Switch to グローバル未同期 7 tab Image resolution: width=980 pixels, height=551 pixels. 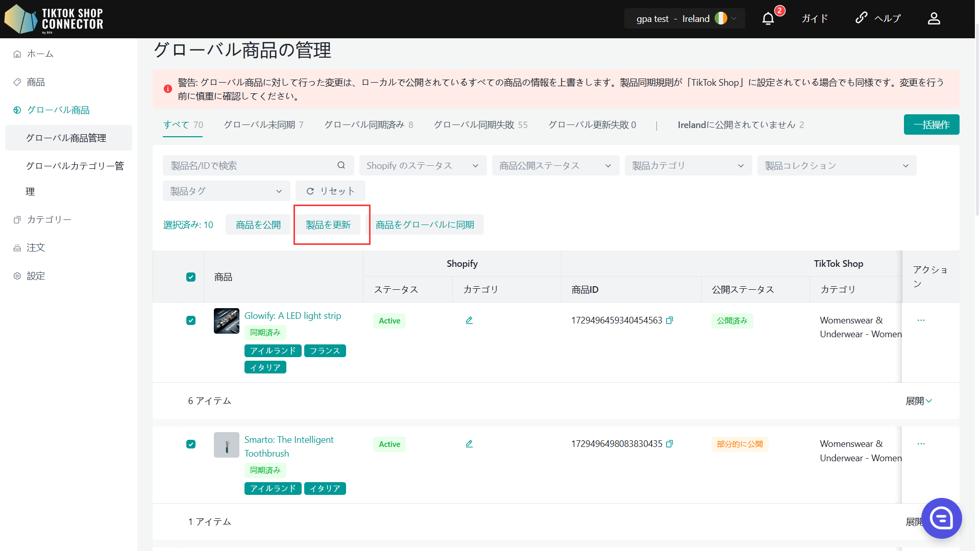tap(263, 125)
